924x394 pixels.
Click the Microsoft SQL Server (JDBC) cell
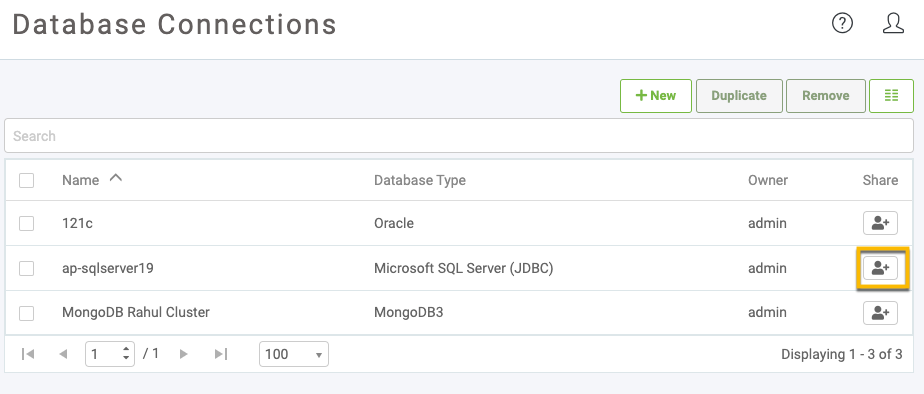[x=463, y=269]
